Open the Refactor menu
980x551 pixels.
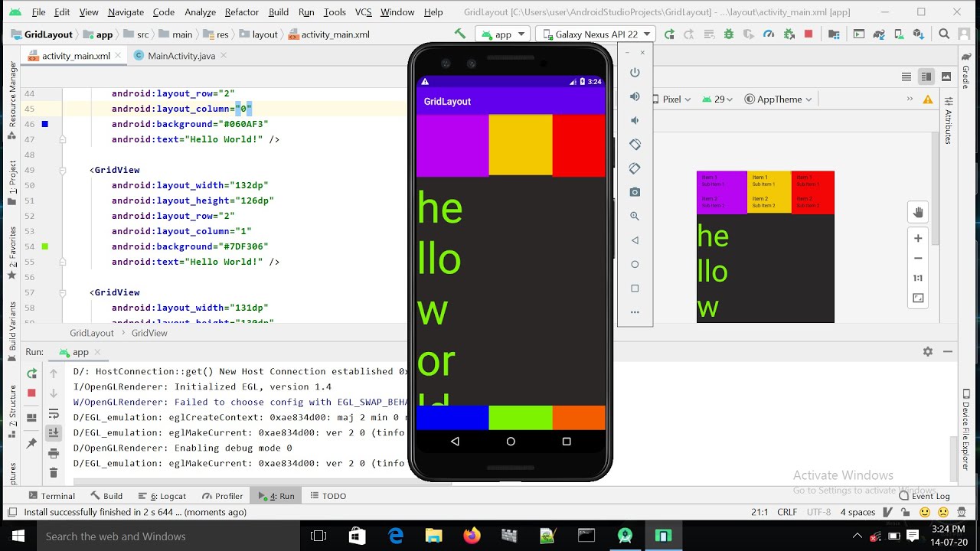[241, 12]
